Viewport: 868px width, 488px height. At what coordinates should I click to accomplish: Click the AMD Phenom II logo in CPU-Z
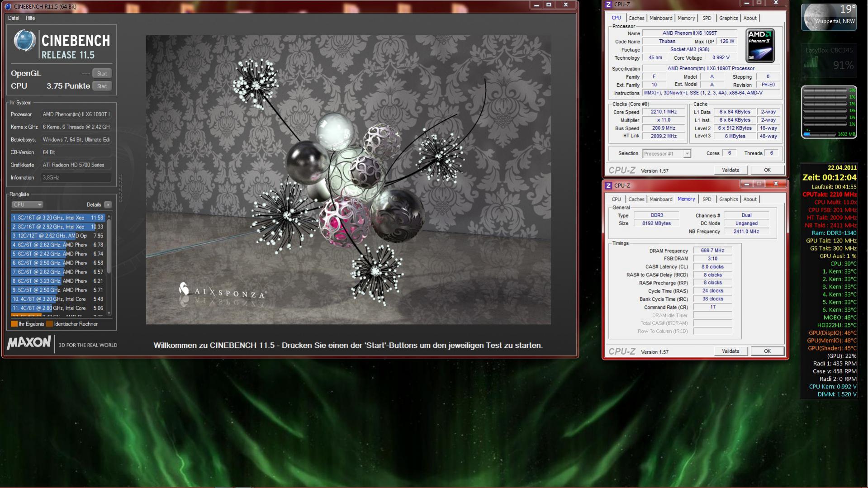tap(760, 45)
